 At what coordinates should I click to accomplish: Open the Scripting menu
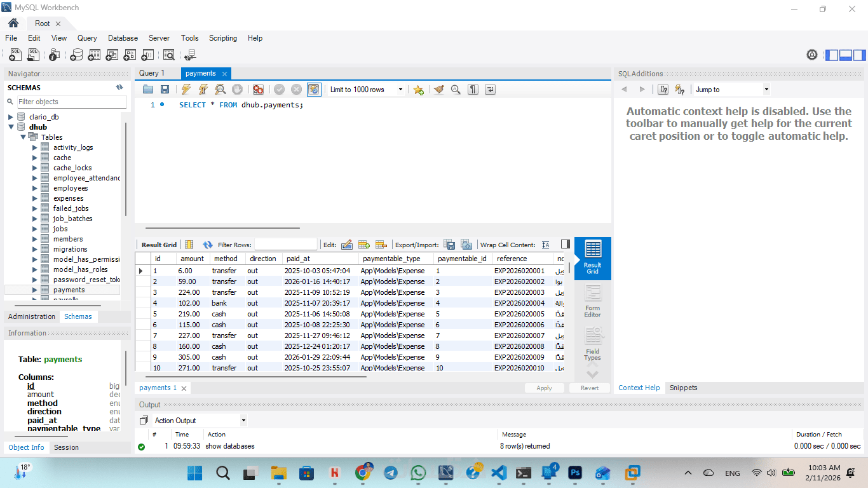(x=223, y=38)
